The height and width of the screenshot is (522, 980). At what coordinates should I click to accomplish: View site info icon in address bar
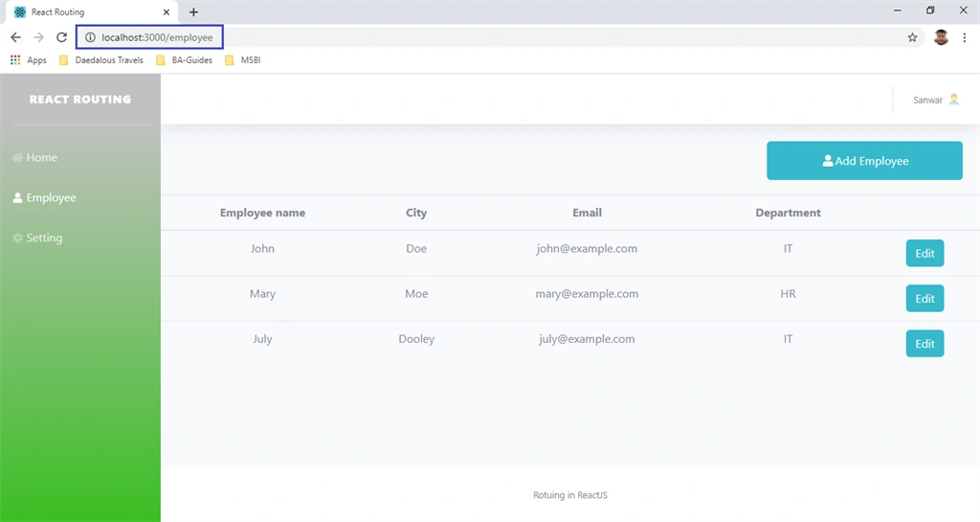pyautogui.click(x=90, y=37)
